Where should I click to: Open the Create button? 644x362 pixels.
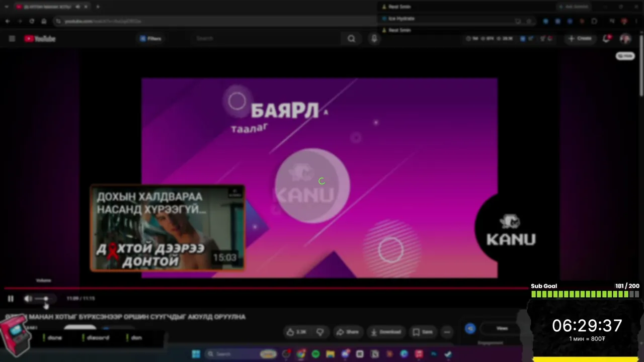point(580,38)
